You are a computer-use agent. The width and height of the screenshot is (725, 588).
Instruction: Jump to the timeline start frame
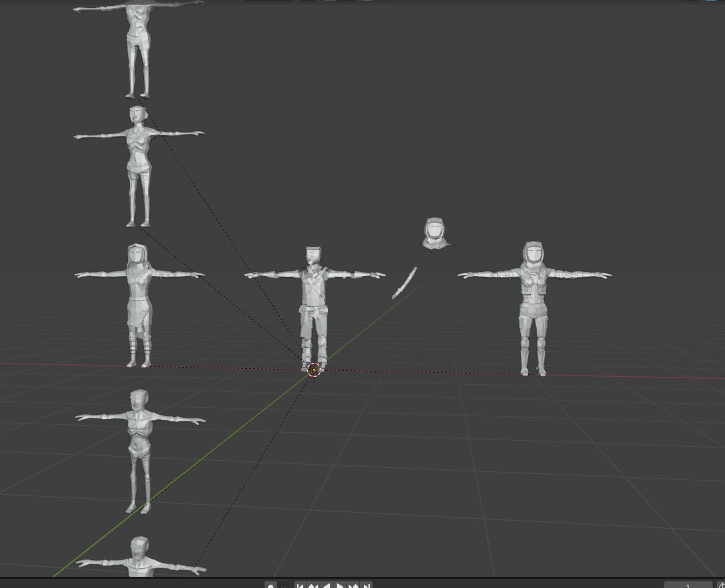pyautogui.click(x=300, y=585)
